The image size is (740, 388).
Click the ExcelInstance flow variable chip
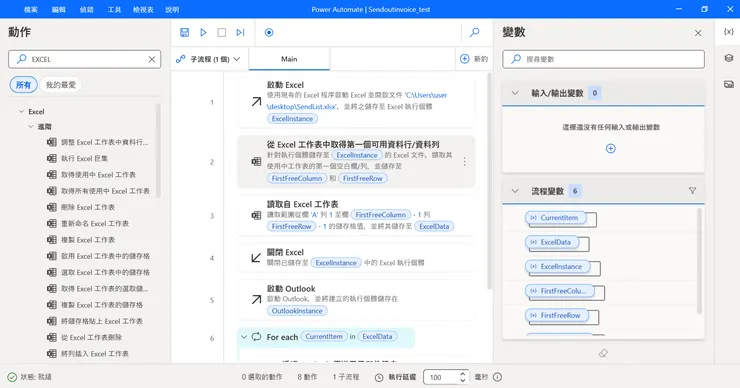click(x=557, y=267)
